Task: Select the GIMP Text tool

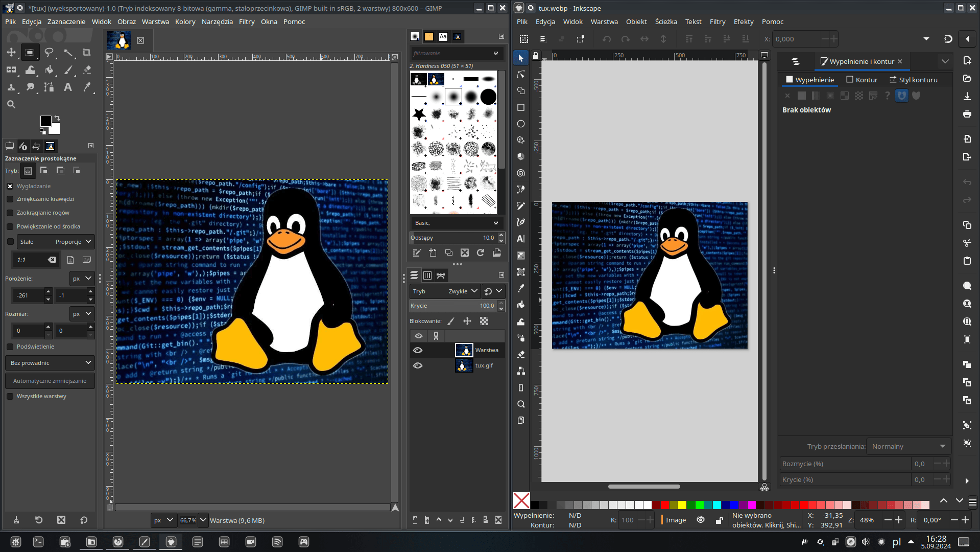Action: [x=68, y=87]
